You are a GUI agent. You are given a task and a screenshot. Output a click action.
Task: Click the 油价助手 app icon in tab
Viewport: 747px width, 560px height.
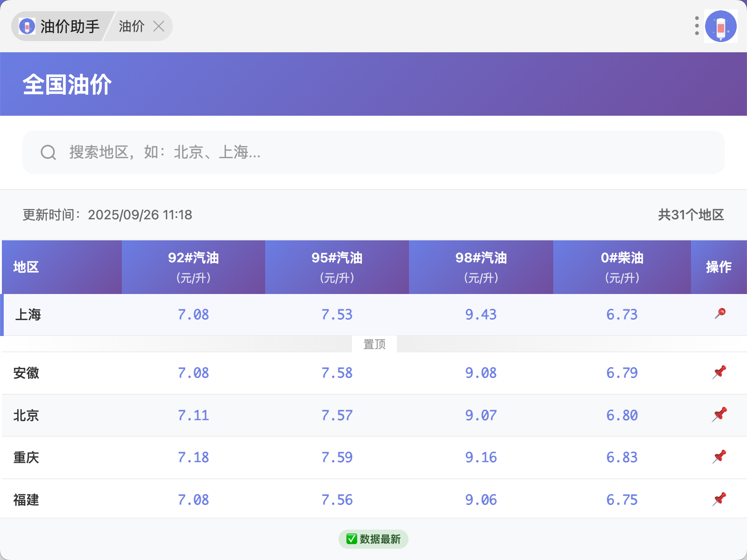(x=27, y=26)
